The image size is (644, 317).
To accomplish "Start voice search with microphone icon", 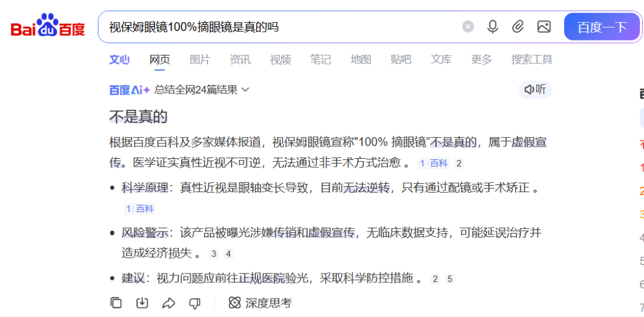I will click(x=493, y=27).
